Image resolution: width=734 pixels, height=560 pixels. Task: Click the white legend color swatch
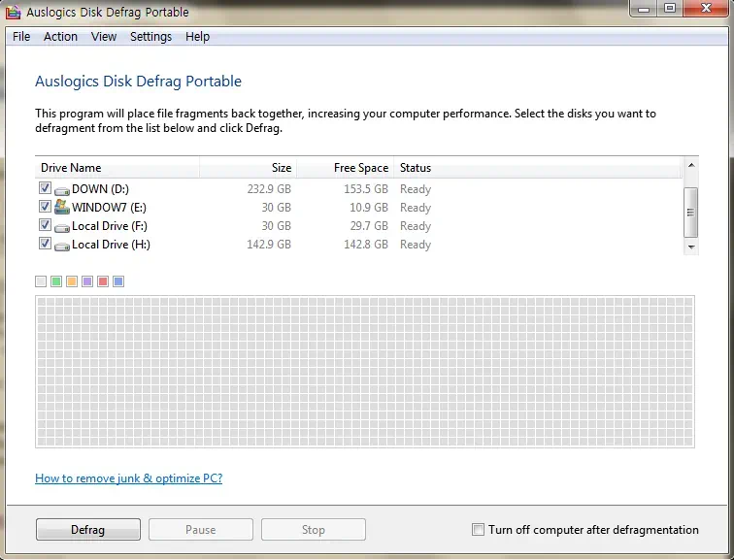tap(41, 281)
